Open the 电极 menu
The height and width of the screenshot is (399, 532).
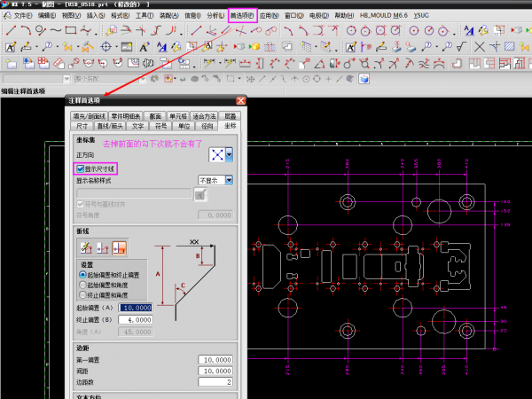[x=319, y=16]
